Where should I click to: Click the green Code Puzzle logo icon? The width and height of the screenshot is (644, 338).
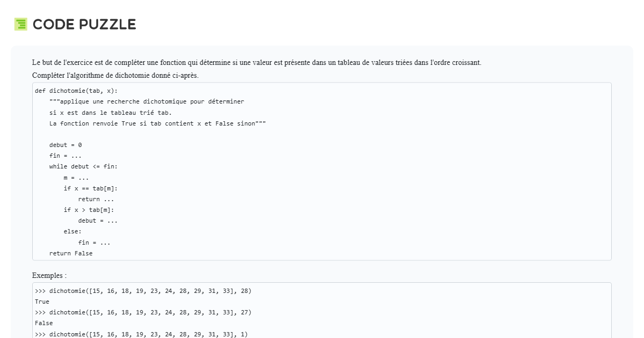[21, 24]
